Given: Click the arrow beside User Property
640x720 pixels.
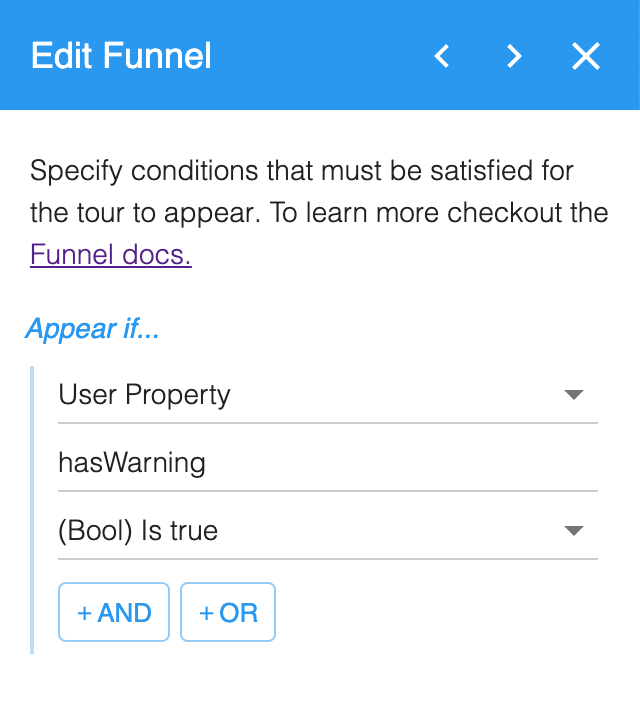Looking at the screenshot, I should 573,394.
